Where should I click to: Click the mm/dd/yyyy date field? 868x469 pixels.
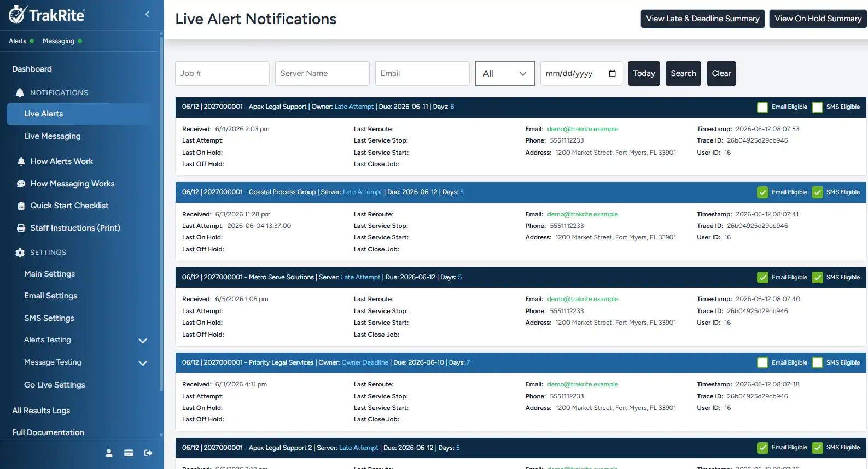(581, 73)
